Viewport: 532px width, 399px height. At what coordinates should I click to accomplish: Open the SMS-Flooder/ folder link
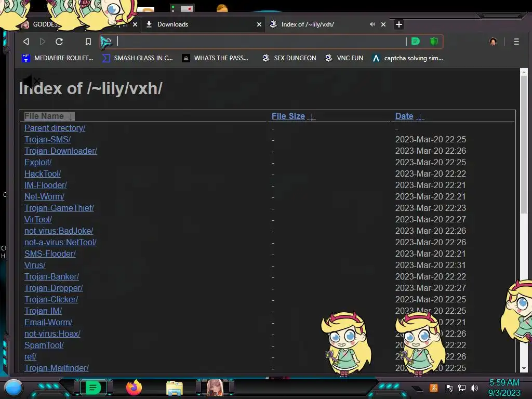(x=50, y=254)
